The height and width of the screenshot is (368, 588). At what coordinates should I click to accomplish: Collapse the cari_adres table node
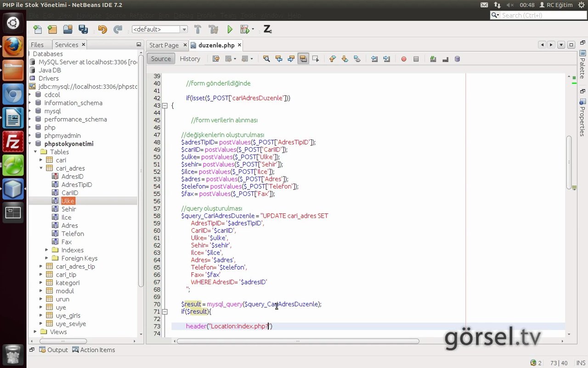[x=41, y=168]
